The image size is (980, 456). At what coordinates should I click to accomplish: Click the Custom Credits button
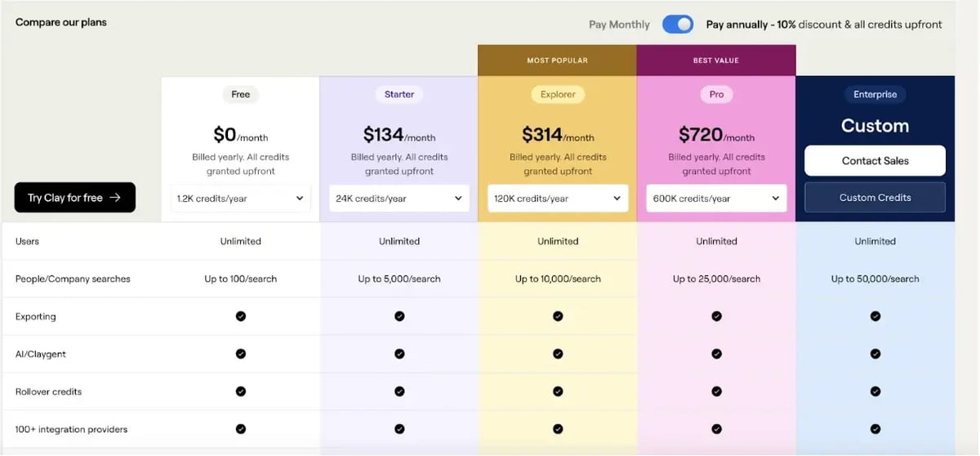click(x=875, y=198)
